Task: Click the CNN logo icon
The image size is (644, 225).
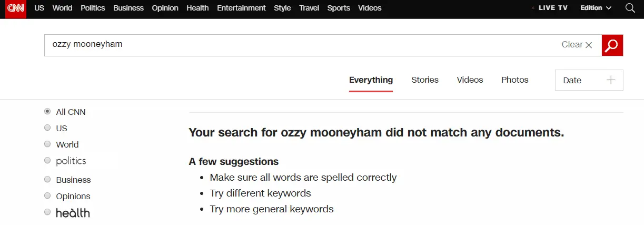Action: tap(16, 8)
